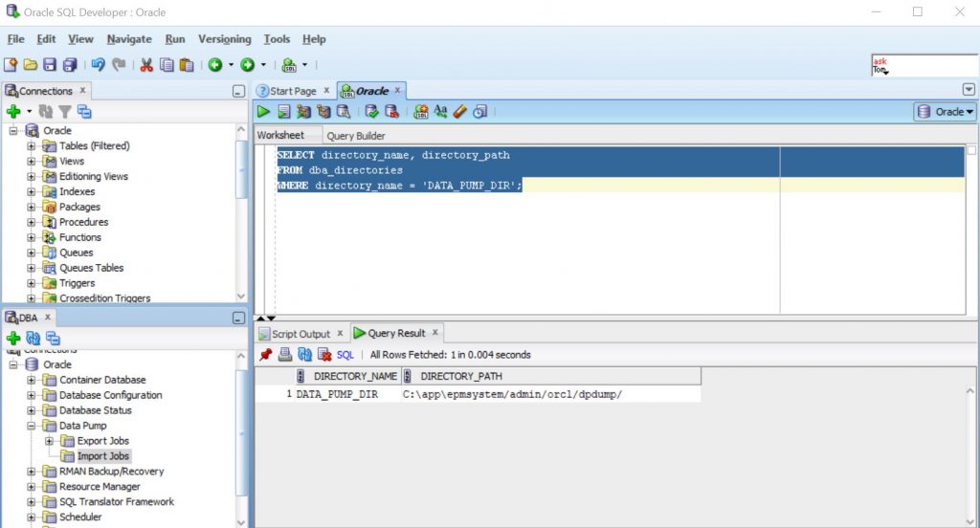Screen dimensions: 980x528
Task: Open dropdown next to Back arrow
Action: click(231, 65)
